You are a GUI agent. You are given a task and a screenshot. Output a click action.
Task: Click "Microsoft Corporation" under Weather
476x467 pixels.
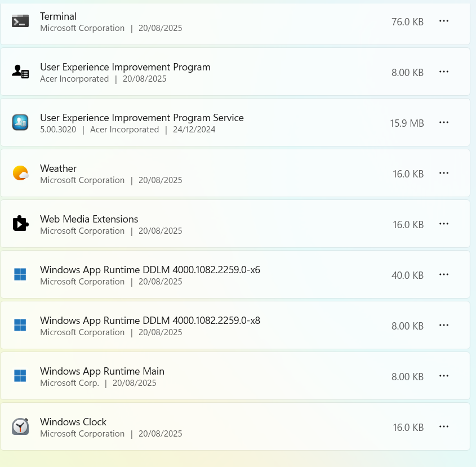point(82,180)
